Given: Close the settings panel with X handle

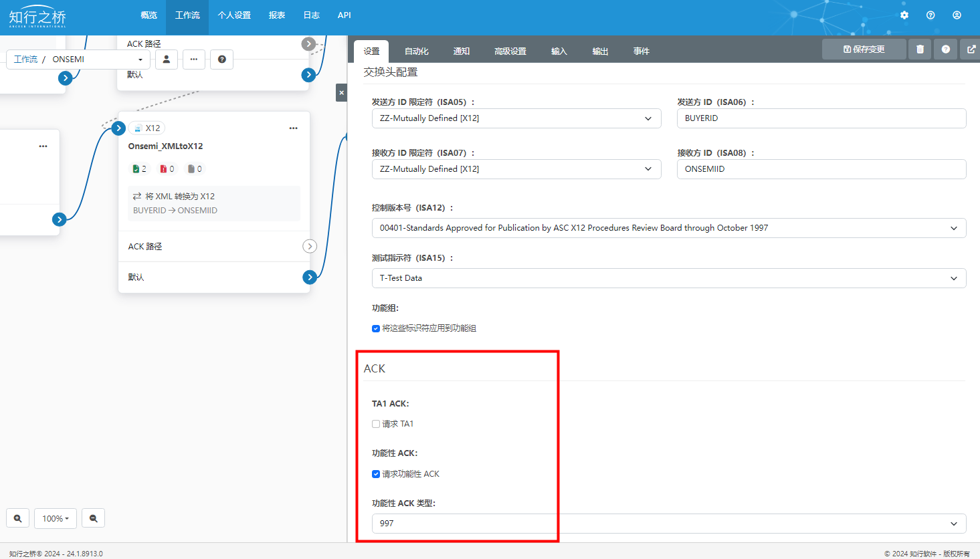Looking at the screenshot, I should [x=341, y=93].
